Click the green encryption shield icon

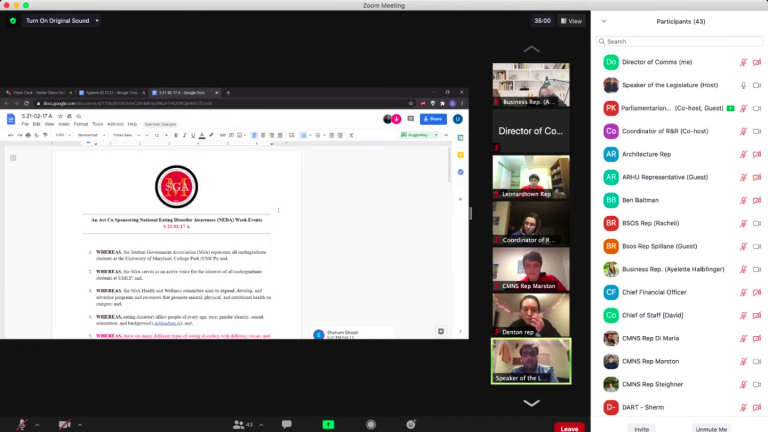pyautogui.click(x=13, y=20)
